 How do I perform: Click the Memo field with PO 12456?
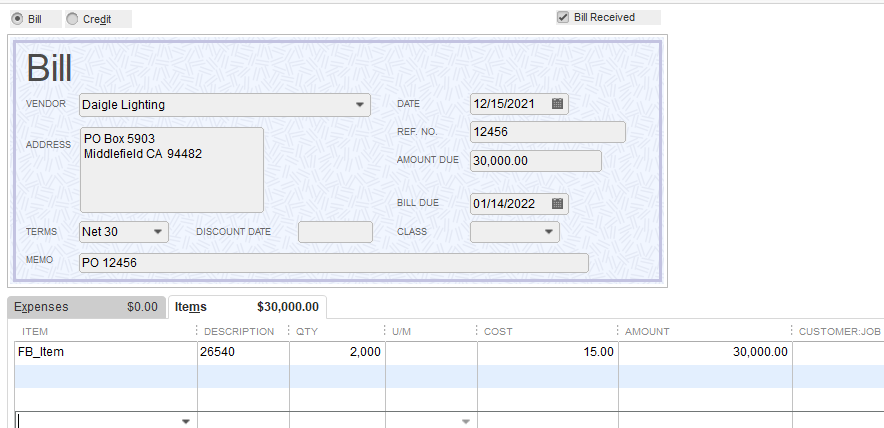(x=334, y=263)
